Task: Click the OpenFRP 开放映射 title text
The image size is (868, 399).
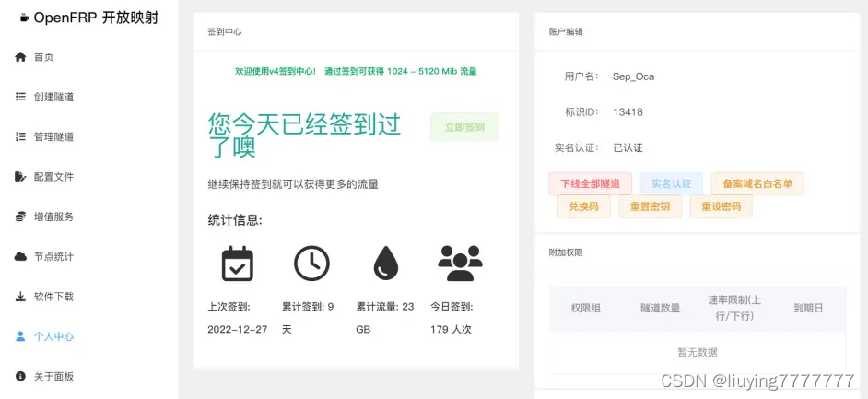Action: tap(97, 18)
